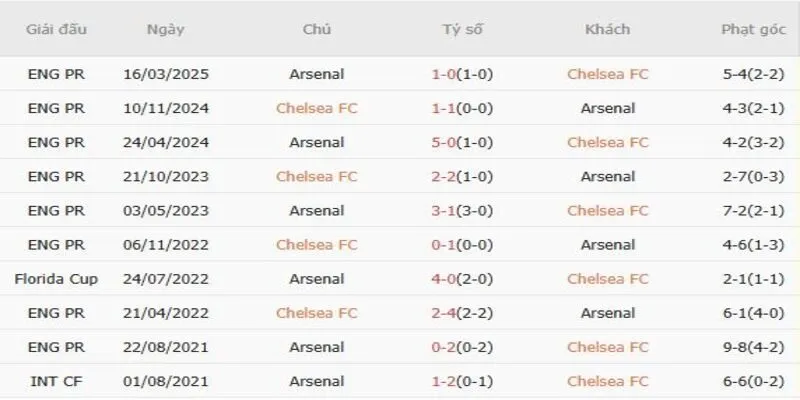Click the Giải đấu column header
This screenshot has width=800, height=400.
pyautogui.click(x=56, y=29)
